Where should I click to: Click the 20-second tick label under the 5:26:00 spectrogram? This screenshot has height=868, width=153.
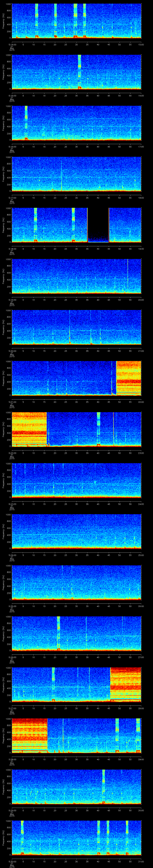(x=55, y=657)
